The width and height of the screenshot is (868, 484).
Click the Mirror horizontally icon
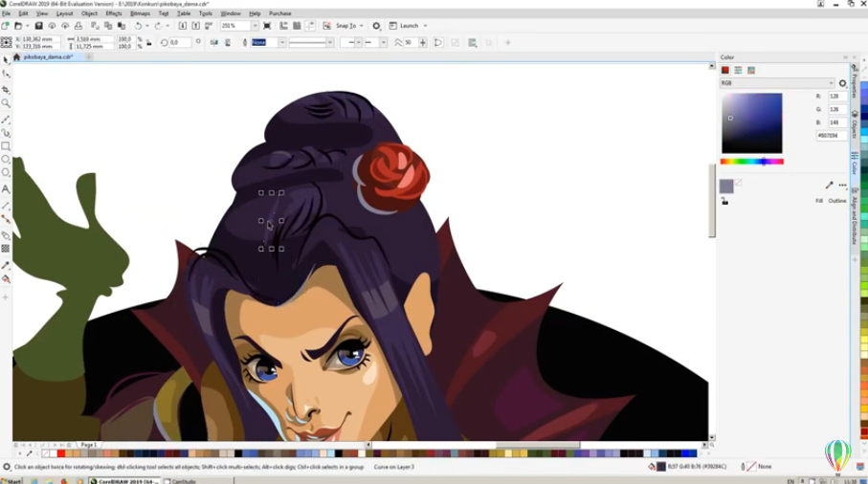[x=214, y=43]
